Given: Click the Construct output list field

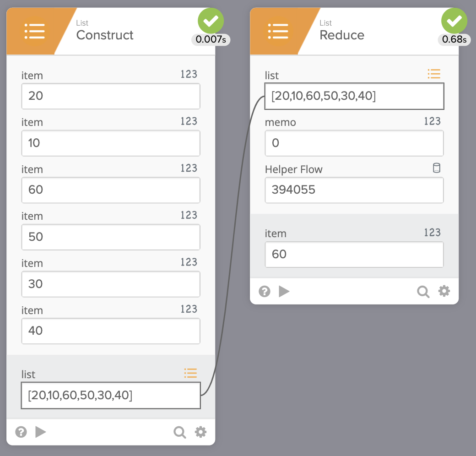Looking at the screenshot, I should [x=111, y=396].
